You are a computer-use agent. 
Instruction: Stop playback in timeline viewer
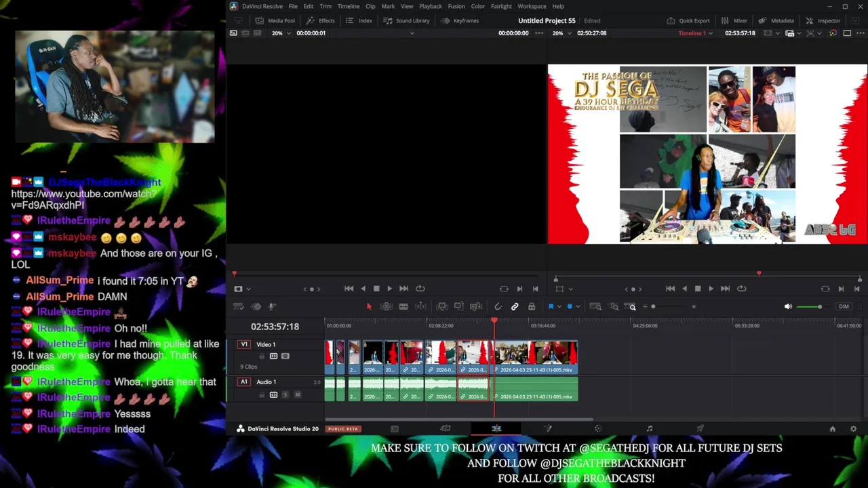tap(697, 289)
